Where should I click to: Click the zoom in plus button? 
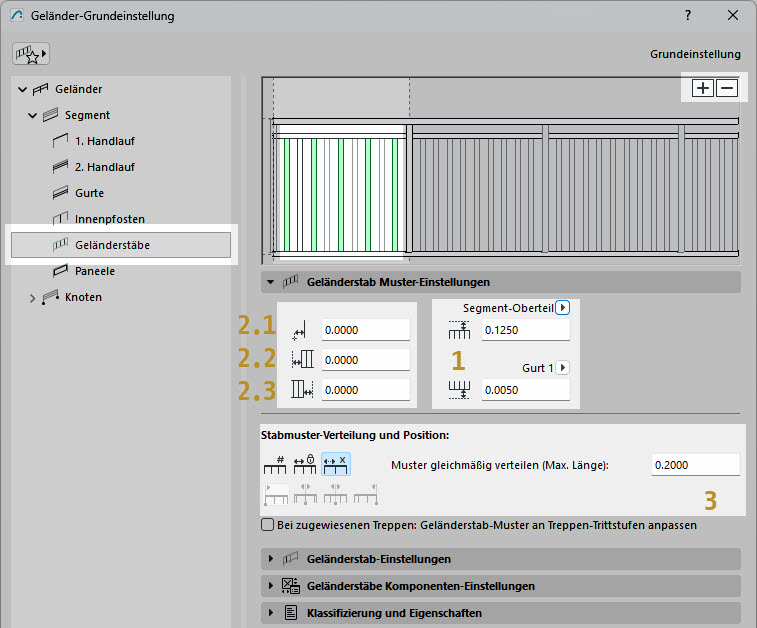[x=703, y=88]
